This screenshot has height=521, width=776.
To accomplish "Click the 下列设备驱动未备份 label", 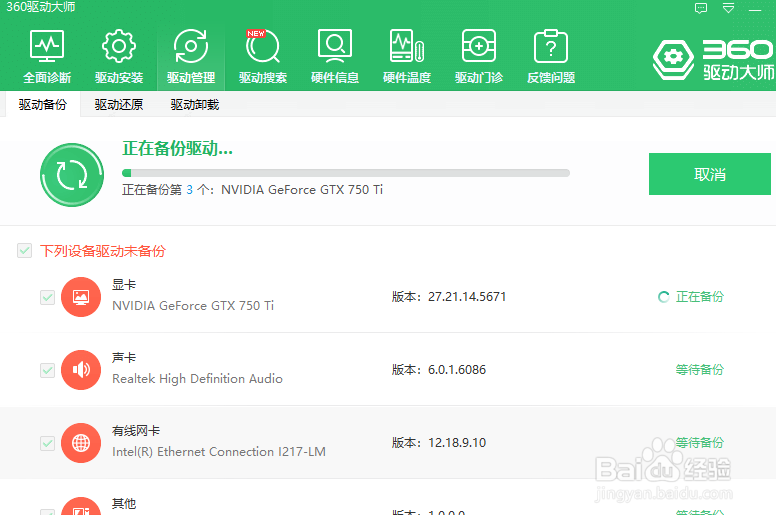I will point(103,251).
